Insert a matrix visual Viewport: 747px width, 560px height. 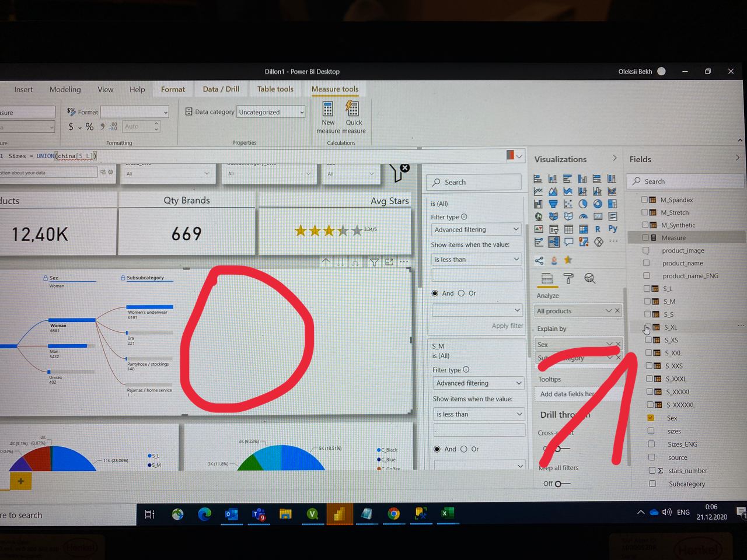[x=582, y=229]
